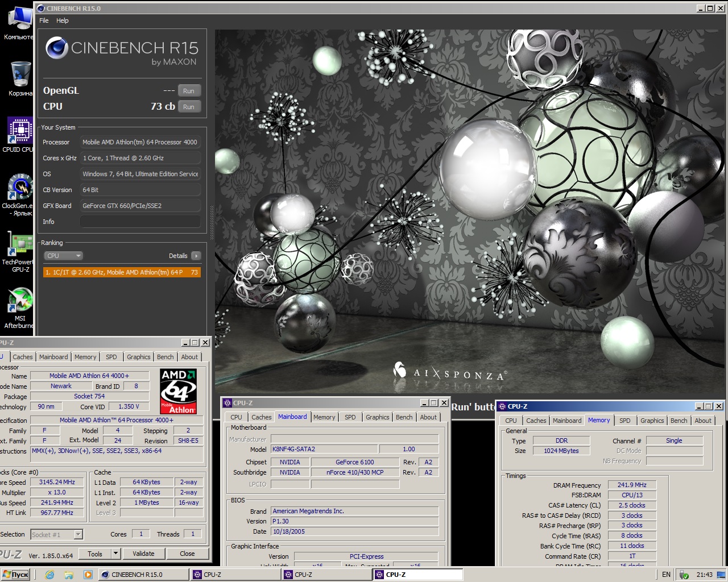The height and width of the screenshot is (582, 728).
Task: Click the CAS# Latency 2.5 clocks value
Action: pos(632,505)
